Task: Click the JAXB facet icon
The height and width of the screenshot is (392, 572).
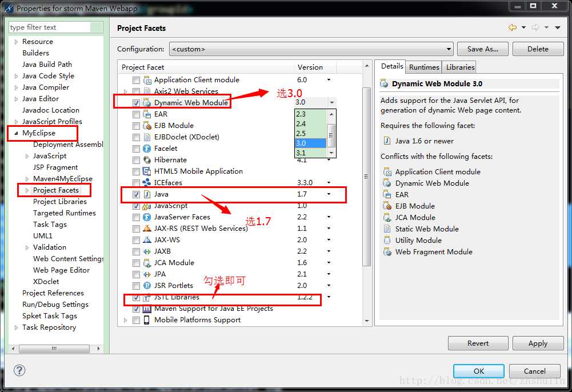Action: click(147, 251)
